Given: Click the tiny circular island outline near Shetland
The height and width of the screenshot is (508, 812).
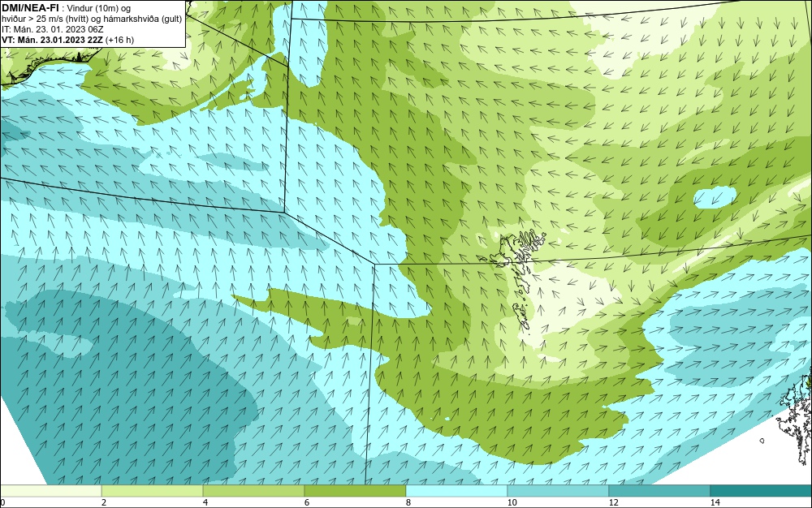Looking at the screenshot, I should tap(762, 441).
